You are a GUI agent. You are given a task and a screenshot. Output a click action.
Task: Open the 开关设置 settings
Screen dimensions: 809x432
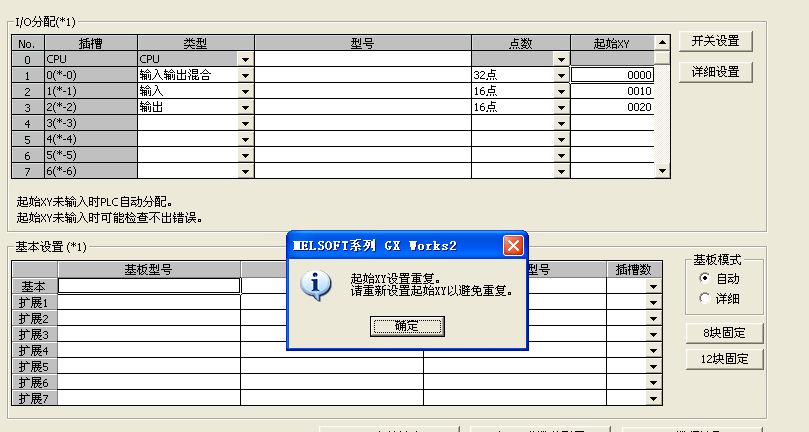tap(715, 41)
